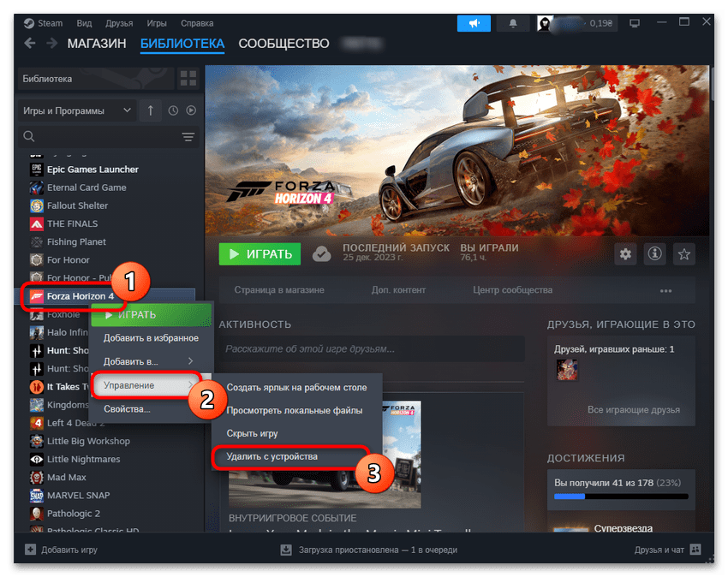Switch to the СООБЩЕСТВО tab

point(283,44)
